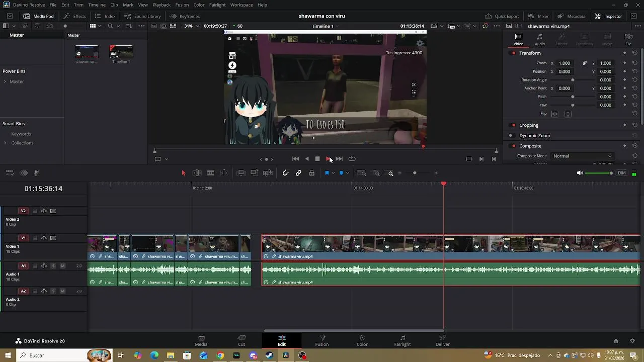Viewport: 644px width, 362px height.
Task: Click the play forward button
Action: click(x=328, y=159)
